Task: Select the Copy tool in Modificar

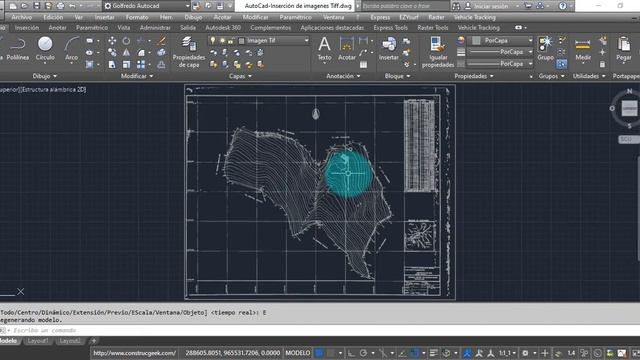Action: click(112, 53)
